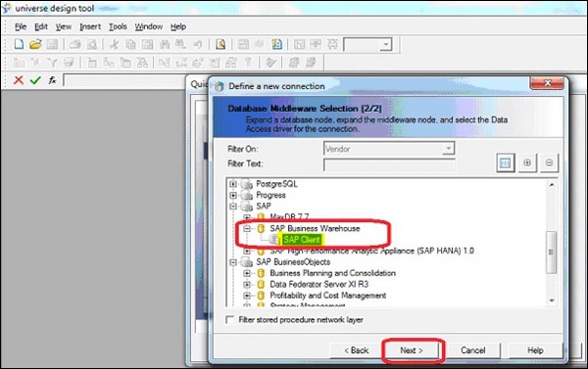Image resolution: width=588 pixels, height=369 pixels.
Task: Click the fx formula editor icon
Action: click(x=52, y=80)
